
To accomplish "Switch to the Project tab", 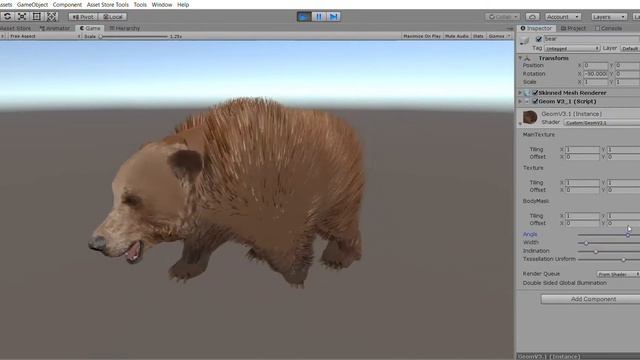I will point(573,28).
